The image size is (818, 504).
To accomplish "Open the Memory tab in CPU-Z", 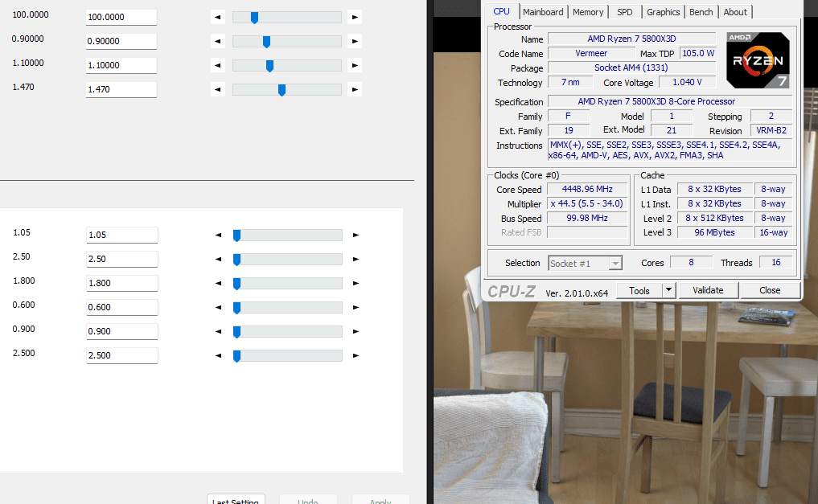I will click(588, 12).
